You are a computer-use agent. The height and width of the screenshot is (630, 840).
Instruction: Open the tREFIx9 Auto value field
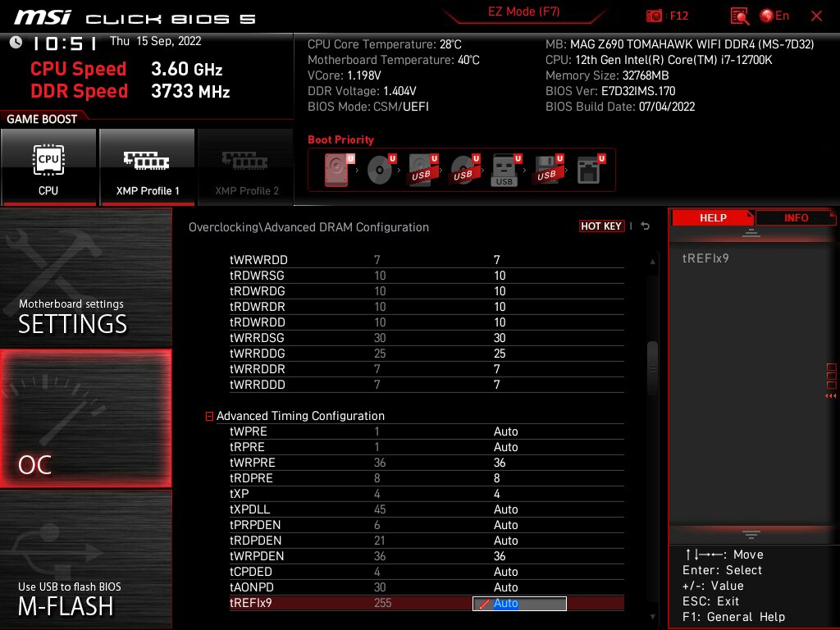tap(519, 603)
